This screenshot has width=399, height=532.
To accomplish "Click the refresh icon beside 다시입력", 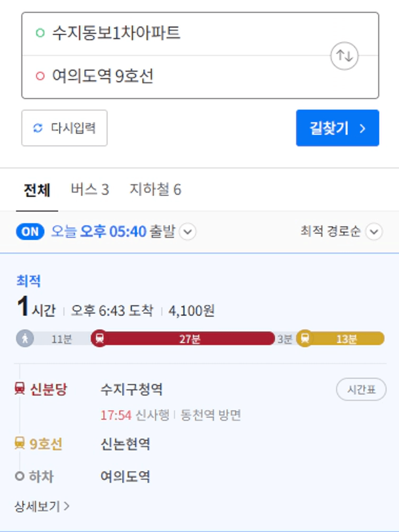I will [x=38, y=128].
